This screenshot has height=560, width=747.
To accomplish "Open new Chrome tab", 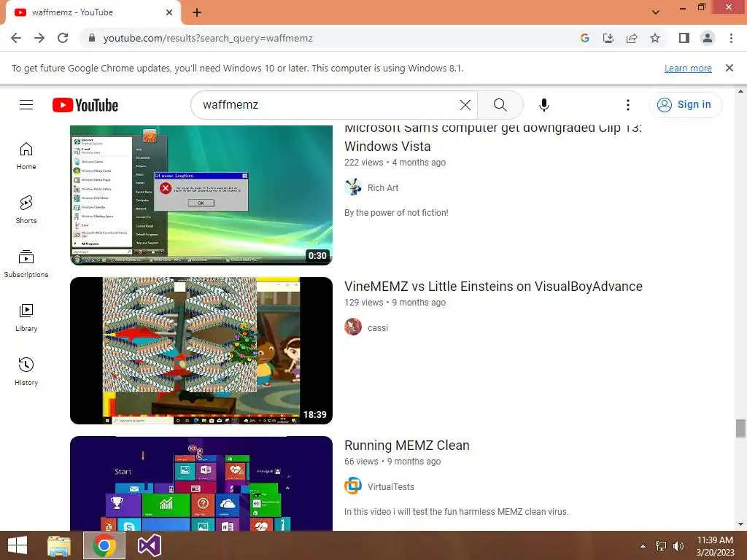I will 197,12.
